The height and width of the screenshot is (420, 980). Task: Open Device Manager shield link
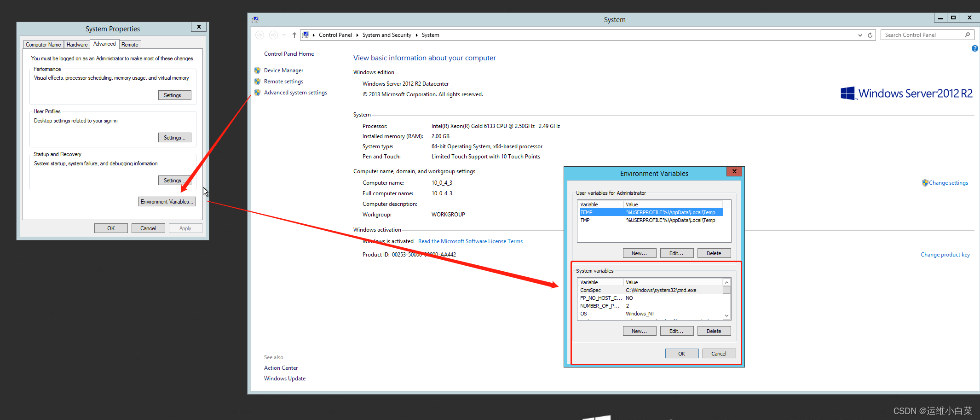tap(283, 70)
